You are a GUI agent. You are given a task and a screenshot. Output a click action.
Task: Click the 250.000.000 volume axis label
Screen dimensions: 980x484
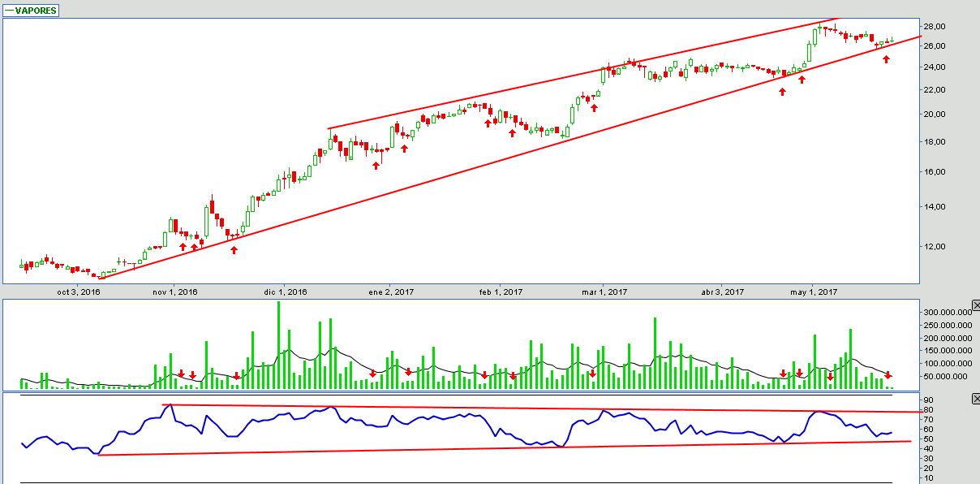click(946, 325)
